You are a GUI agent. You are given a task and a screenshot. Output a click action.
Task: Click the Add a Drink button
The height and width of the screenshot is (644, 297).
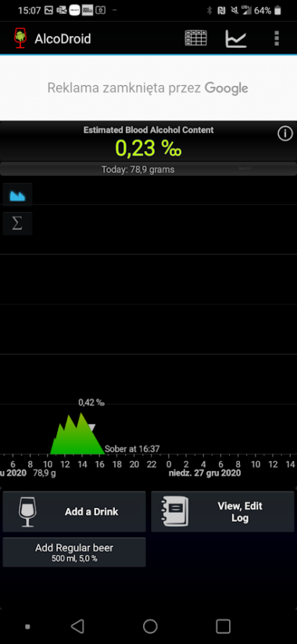click(74, 511)
